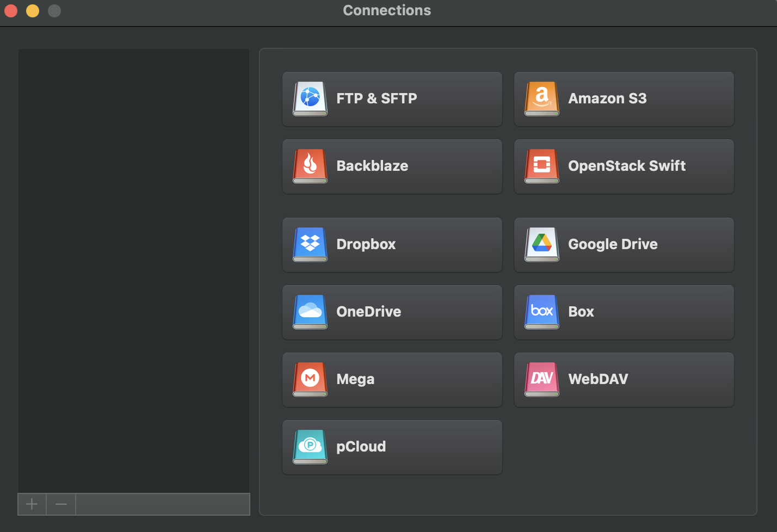Select the Google Drive drive icon
Viewport: 777px width, 532px height.
click(542, 244)
